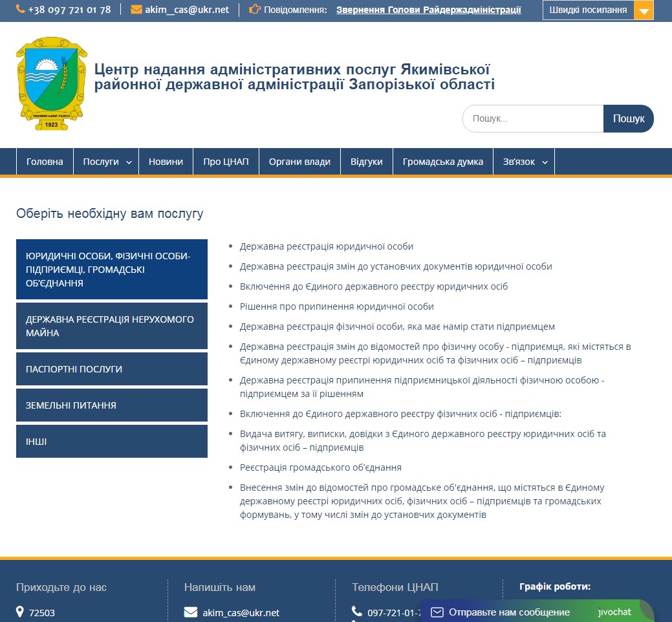Expand the Зв'язок menu

point(524,162)
